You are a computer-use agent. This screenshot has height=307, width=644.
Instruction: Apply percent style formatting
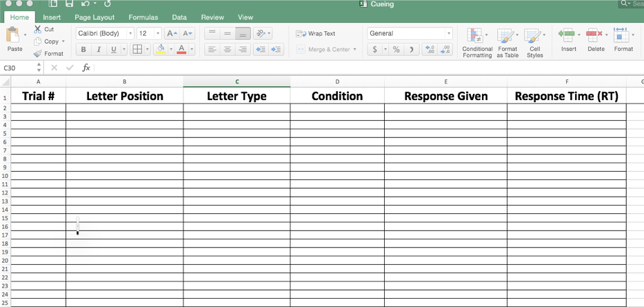coord(396,49)
